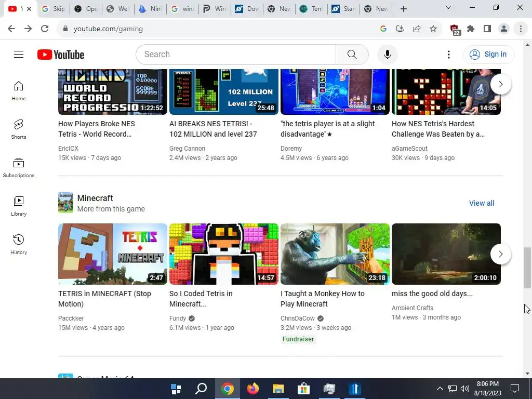532x399 pixels.
Task: Play miss the good old days thumbnail
Action: [x=446, y=254]
